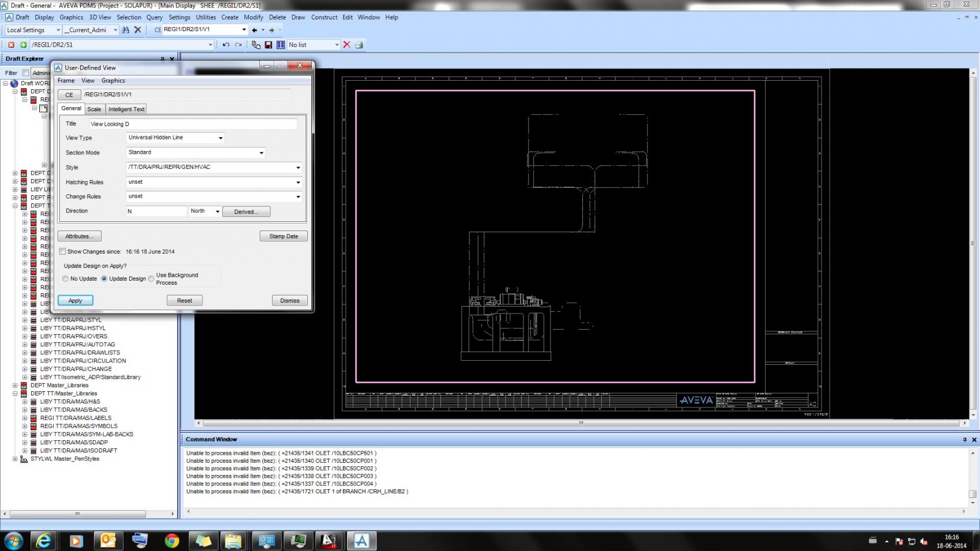The height and width of the screenshot is (551, 980).
Task: Open the Draft menu
Action: 22,17
